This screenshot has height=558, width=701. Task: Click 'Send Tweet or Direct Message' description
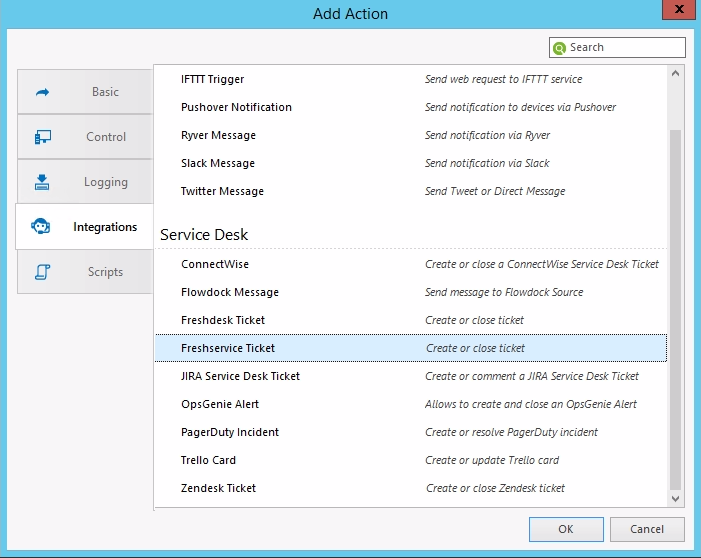(x=495, y=191)
